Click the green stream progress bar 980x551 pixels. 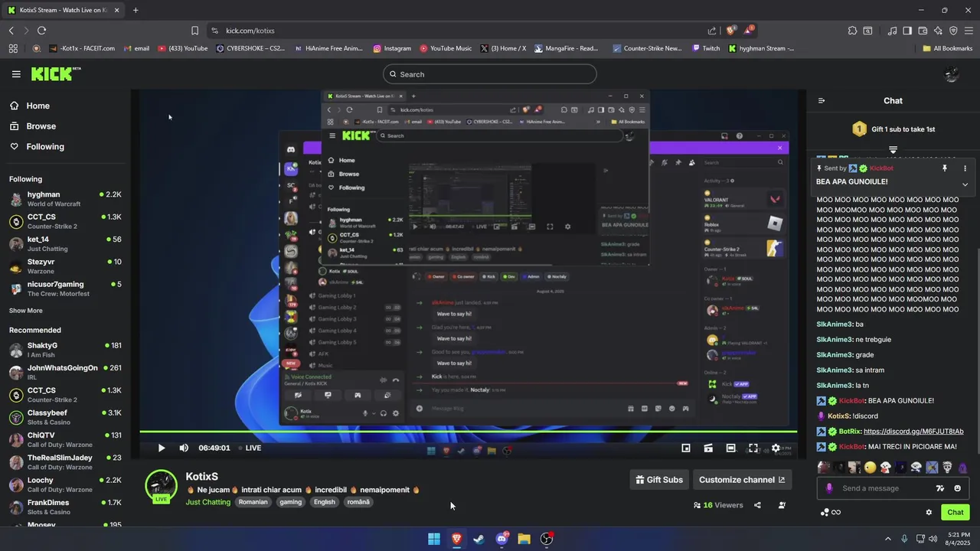(468, 432)
